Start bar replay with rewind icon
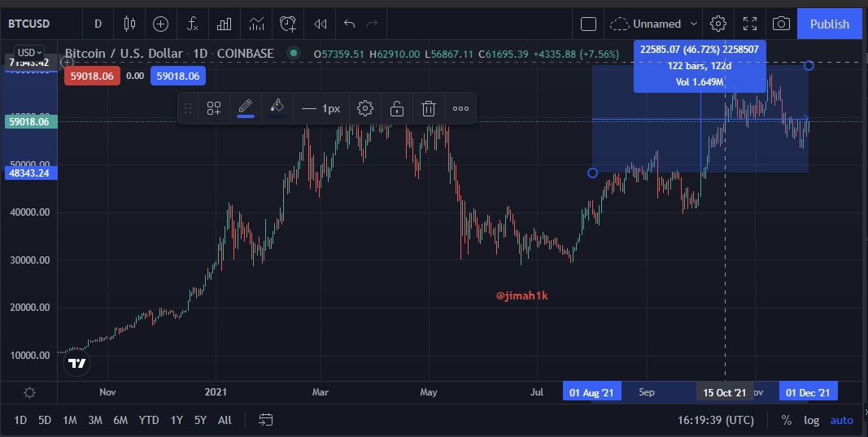Image resolution: width=868 pixels, height=437 pixels. (x=320, y=24)
